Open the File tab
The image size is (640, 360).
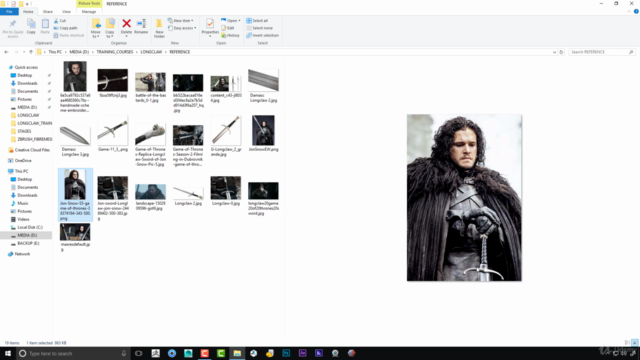coord(9,11)
